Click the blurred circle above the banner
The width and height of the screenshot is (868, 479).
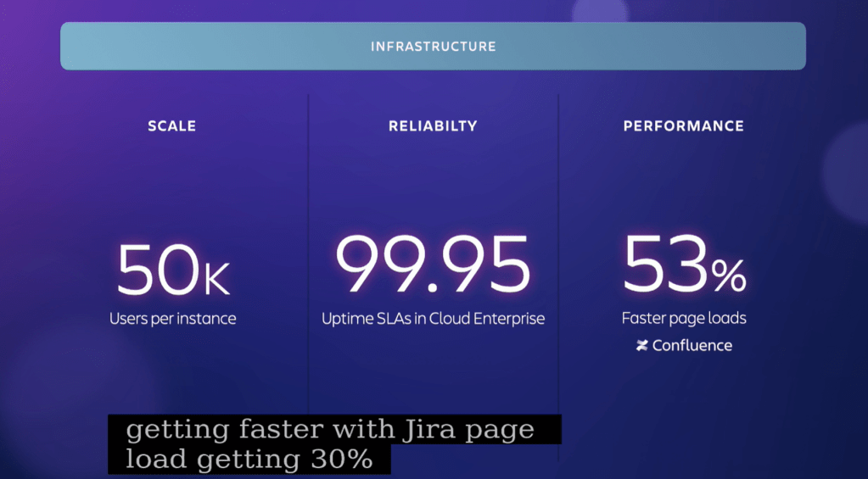tap(599, 12)
